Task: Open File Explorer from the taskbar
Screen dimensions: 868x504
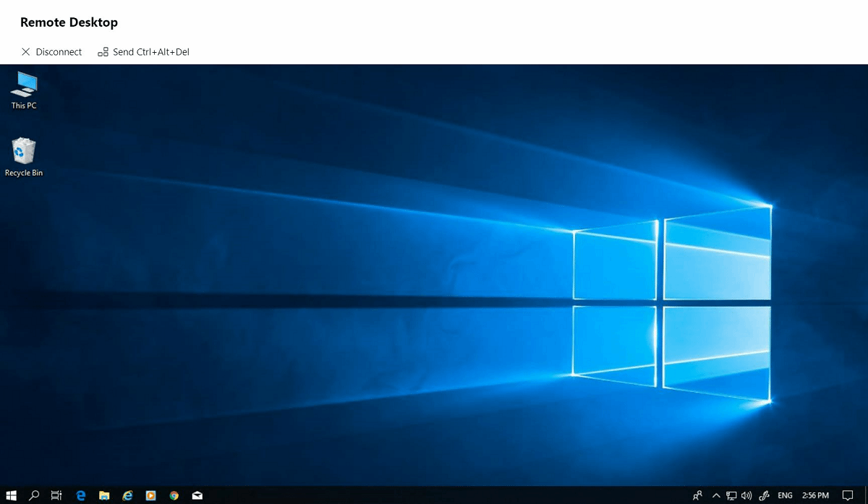Action: 104,495
